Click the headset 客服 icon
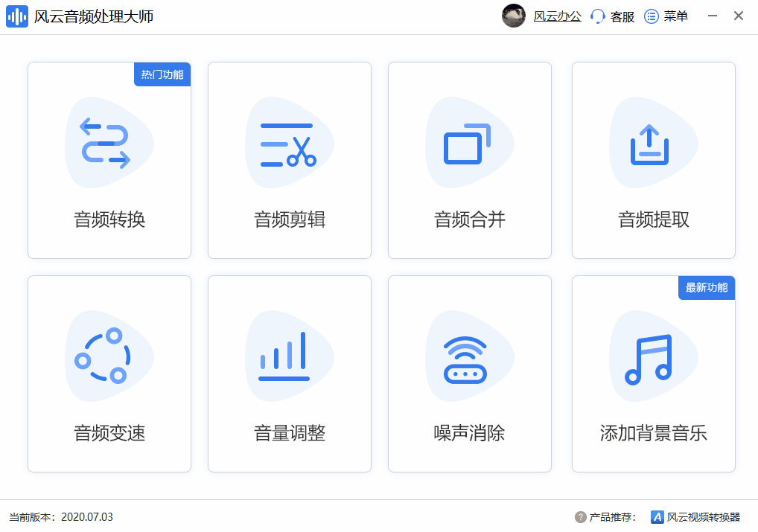758x532 pixels. (x=598, y=16)
